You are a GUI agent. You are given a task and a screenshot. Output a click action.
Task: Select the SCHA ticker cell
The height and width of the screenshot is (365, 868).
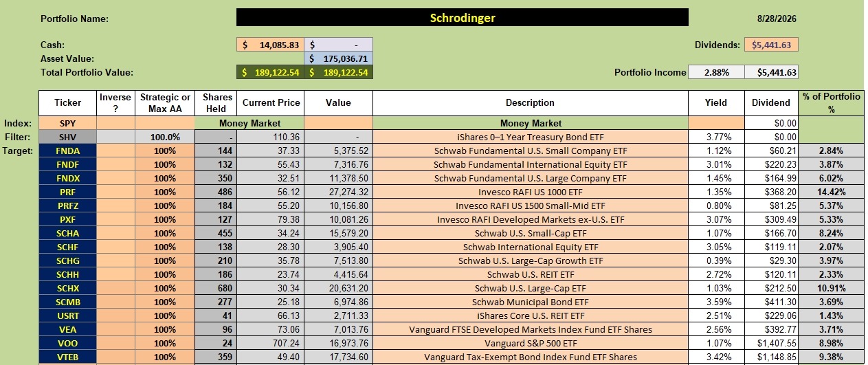click(x=67, y=233)
